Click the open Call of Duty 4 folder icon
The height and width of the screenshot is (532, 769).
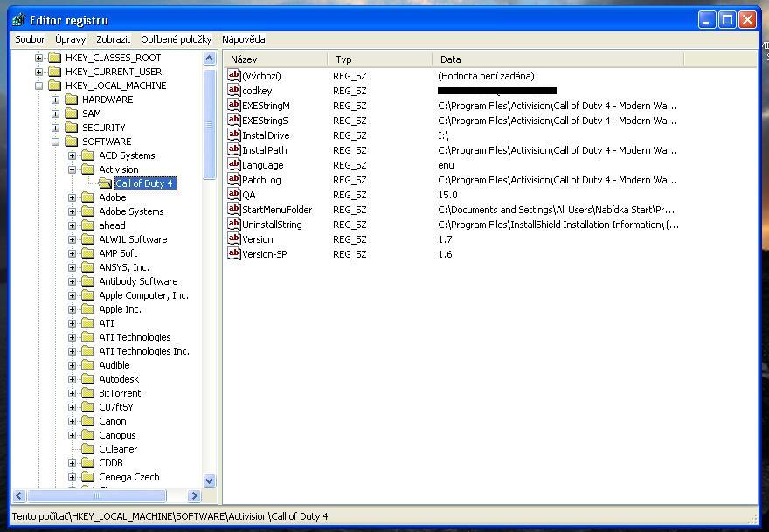tap(105, 183)
